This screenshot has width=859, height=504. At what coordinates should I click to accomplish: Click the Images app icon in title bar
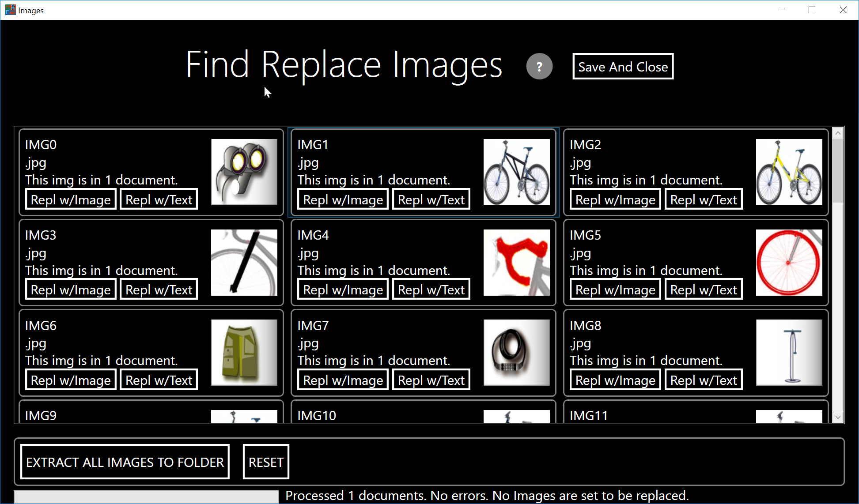(10, 10)
